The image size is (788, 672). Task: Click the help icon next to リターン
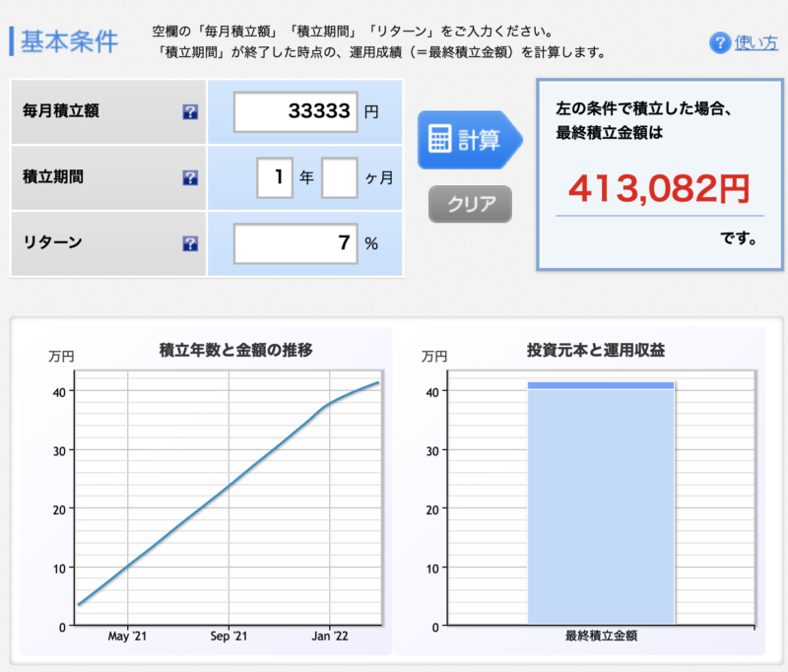point(190,243)
